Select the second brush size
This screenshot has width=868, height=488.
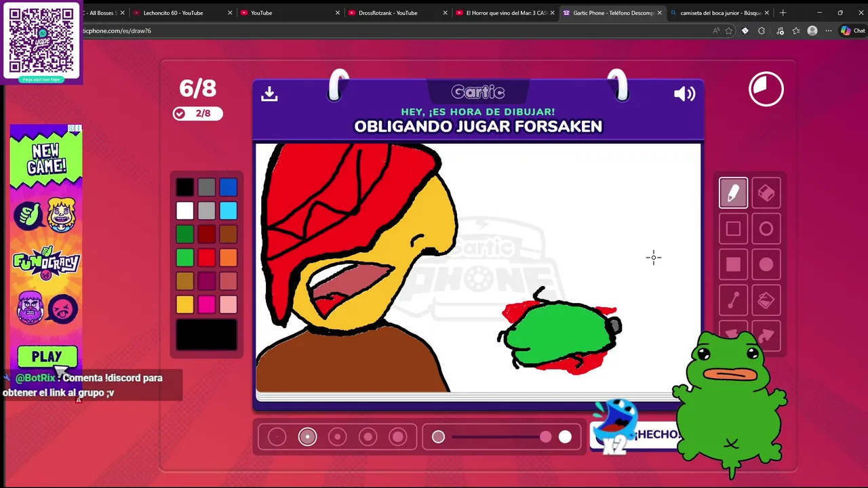307,437
